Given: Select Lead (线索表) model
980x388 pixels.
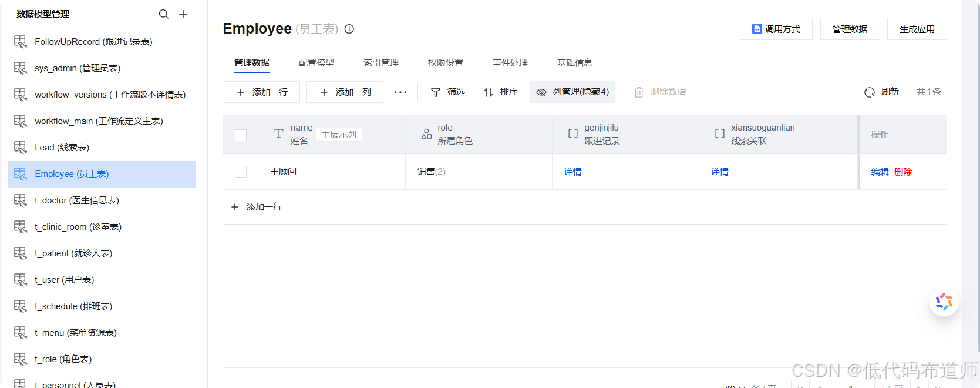Looking at the screenshot, I should 102,148.
